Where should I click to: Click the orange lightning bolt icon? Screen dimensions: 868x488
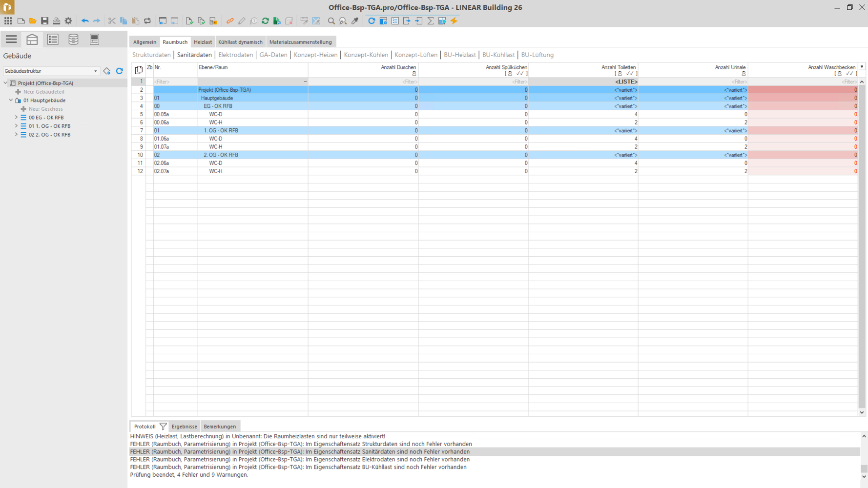454,21
